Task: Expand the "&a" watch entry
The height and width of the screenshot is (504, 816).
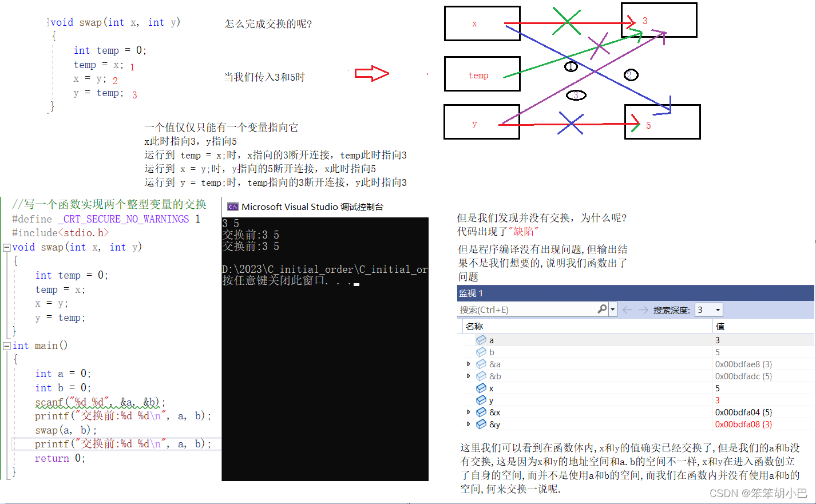Action: [468, 364]
